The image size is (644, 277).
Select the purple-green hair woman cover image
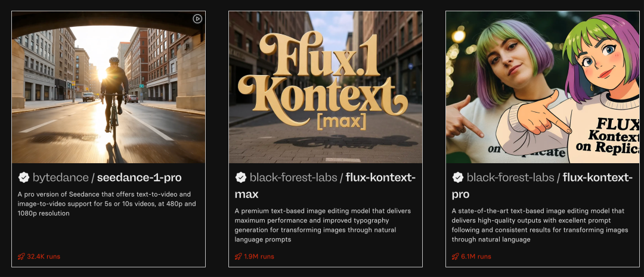(543, 87)
